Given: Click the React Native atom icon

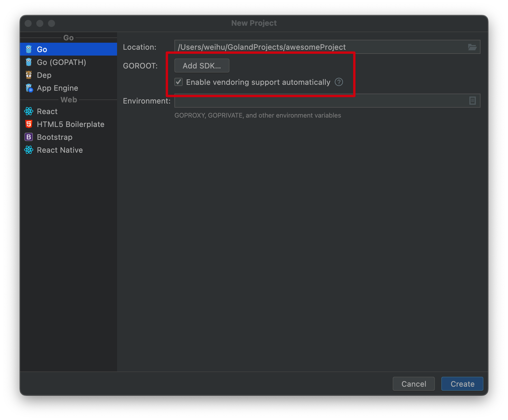Looking at the screenshot, I should (x=29, y=150).
